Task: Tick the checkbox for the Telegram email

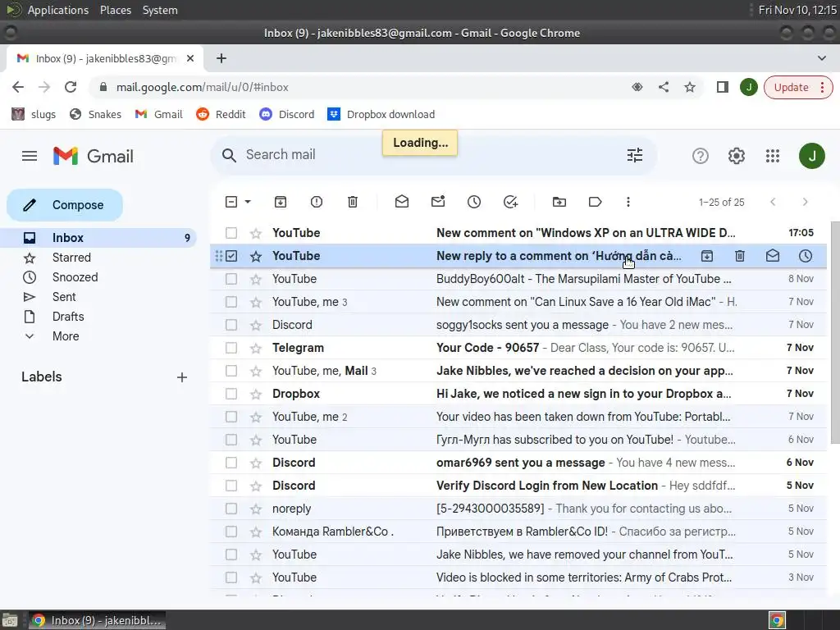Action: click(231, 348)
